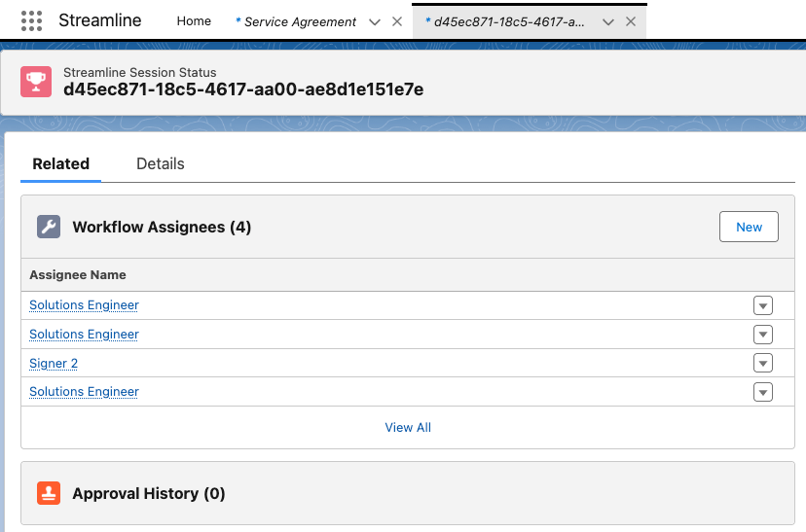Viewport: 806px width, 532px height.
Task: Open the d45ec871 tab dropdown chevron
Action: [608, 21]
